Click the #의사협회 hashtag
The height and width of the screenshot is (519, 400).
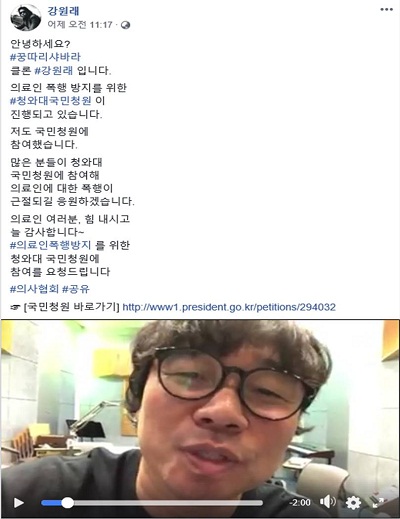(34, 289)
